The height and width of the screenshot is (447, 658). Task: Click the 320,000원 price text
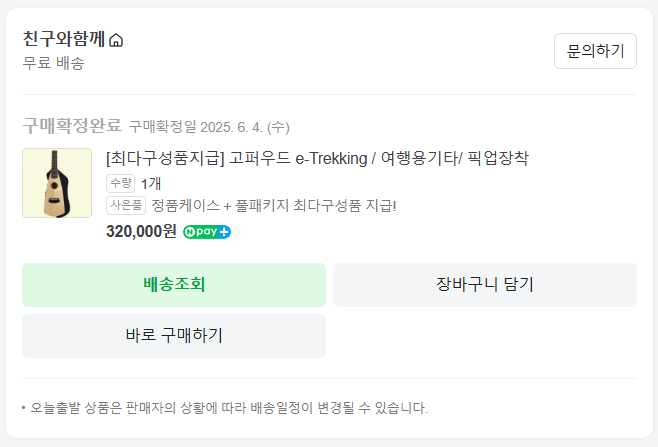[141, 231]
